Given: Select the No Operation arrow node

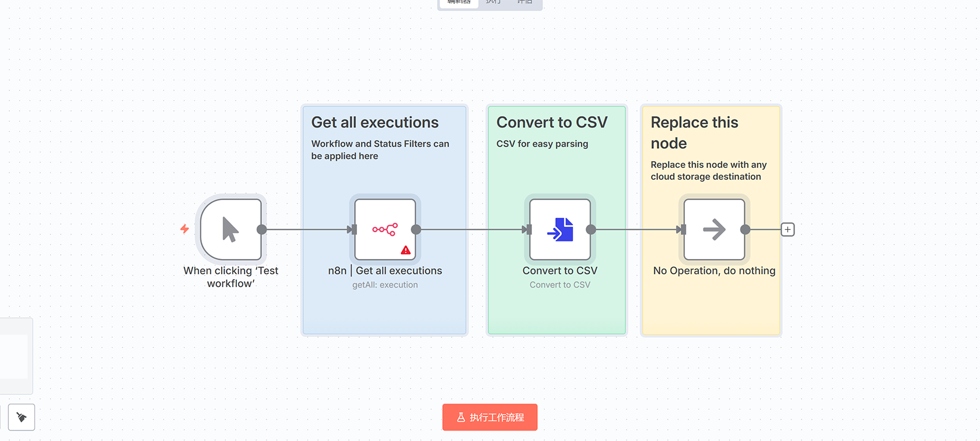Looking at the screenshot, I should [x=714, y=229].
